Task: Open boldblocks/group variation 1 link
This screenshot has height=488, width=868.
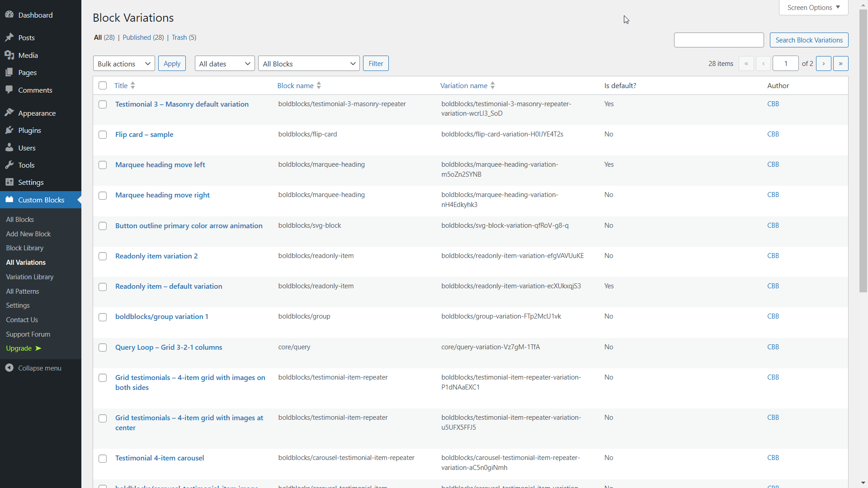Action: 162,317
